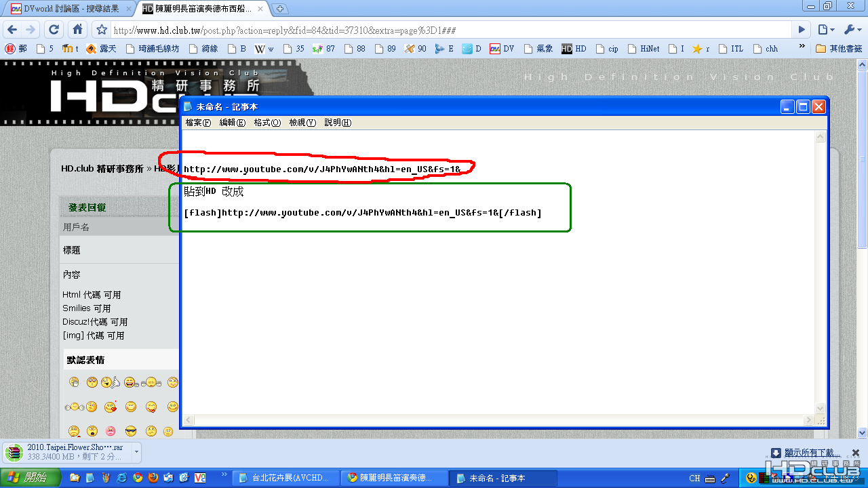
Task: Open the 琦舖毛線坊 bookmark
Action: (152, 49)
